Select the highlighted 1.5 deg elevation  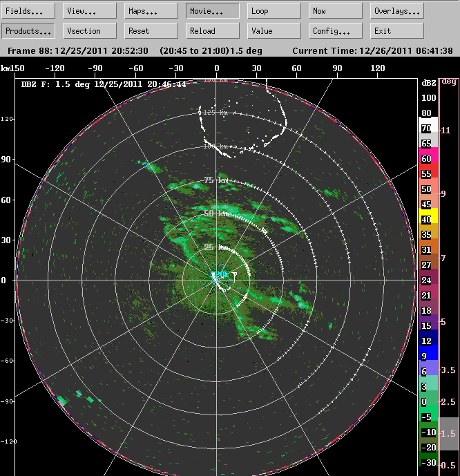449,433
